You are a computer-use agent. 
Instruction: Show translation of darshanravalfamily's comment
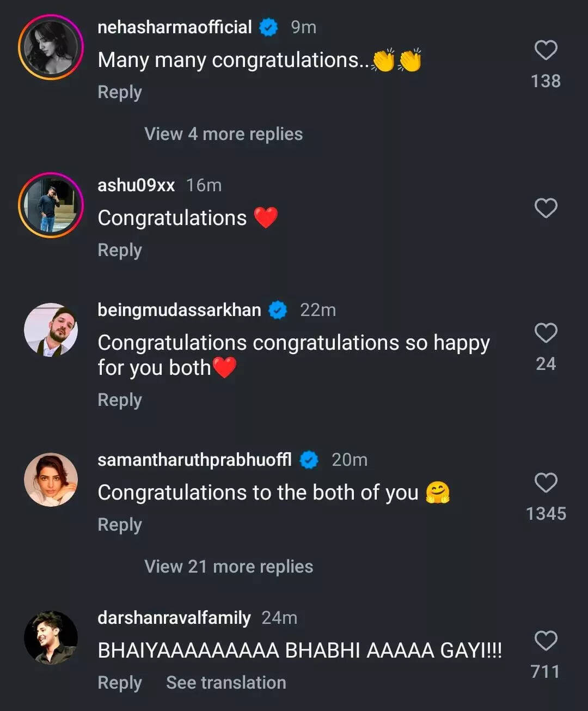tap(225, 682)
